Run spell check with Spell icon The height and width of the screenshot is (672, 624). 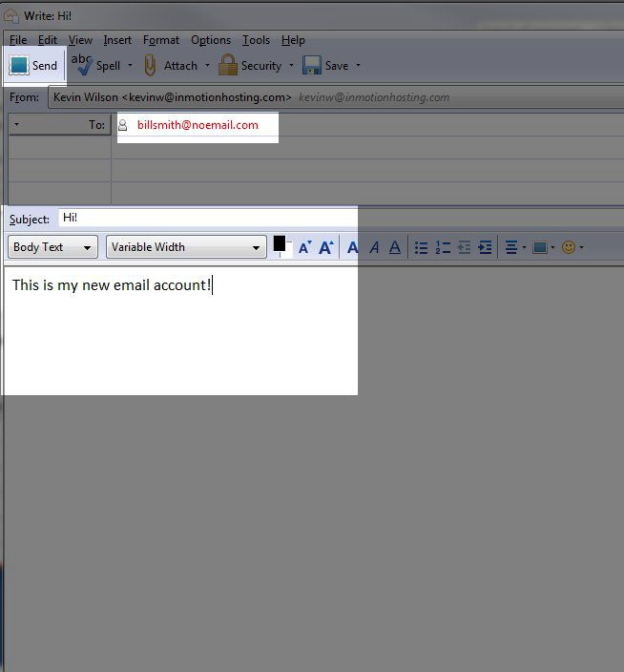point(83,65)
